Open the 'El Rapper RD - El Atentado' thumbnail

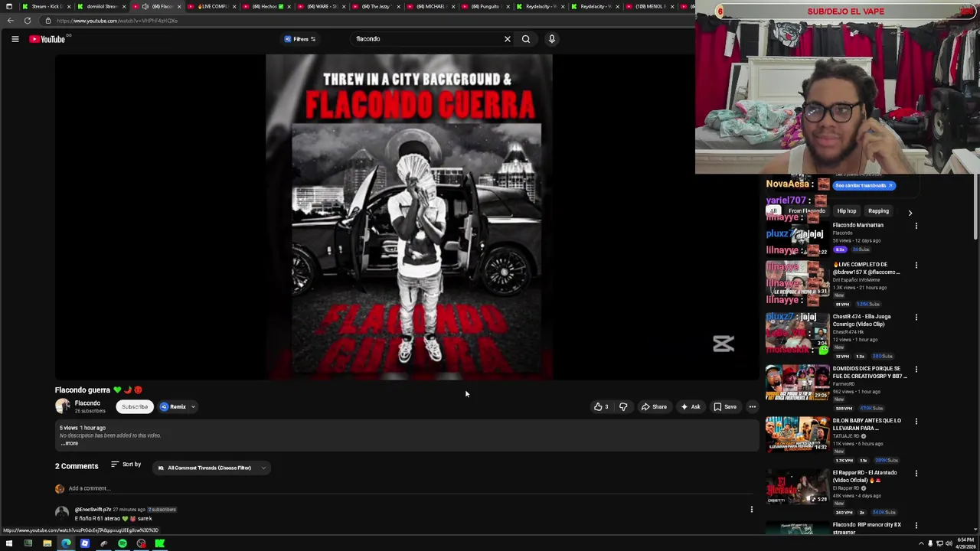pos(797,487)
